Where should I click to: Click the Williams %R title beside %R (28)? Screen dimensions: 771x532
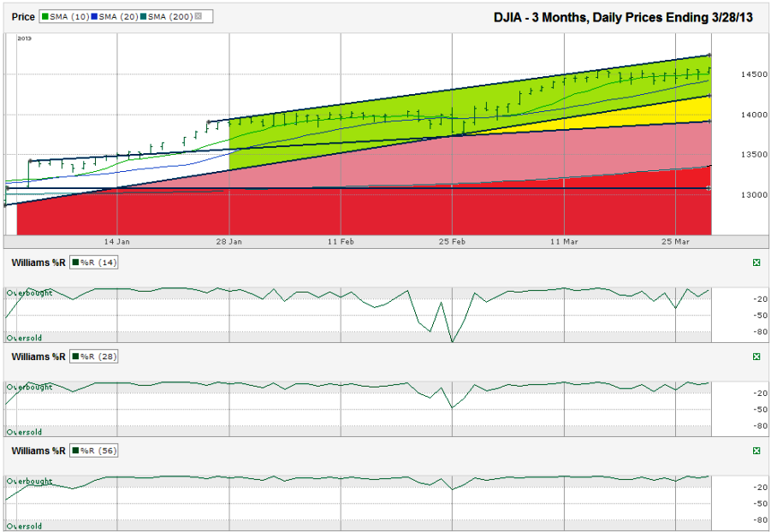(x=39, y=357)
